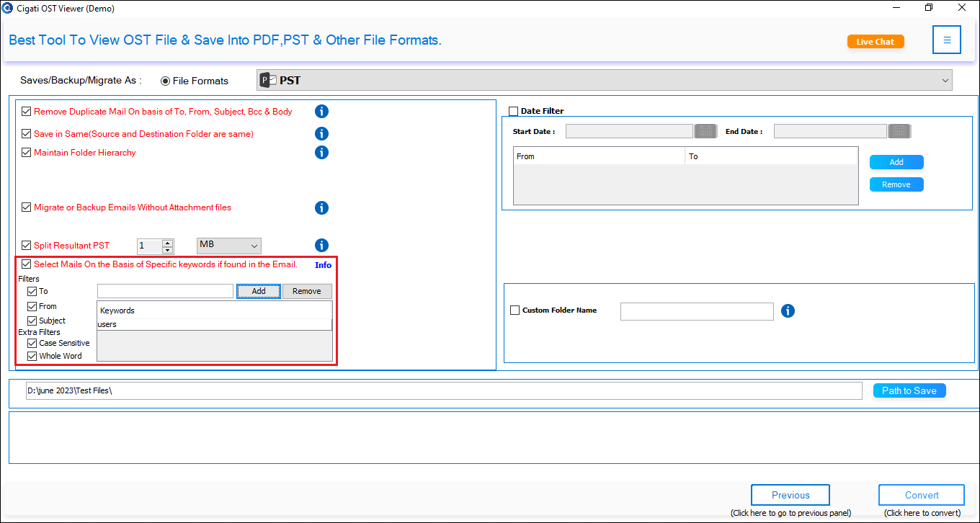This screenshot has width=980, height=523.
Task: Click Add button in Date Filter
Action: coord(896,162)
